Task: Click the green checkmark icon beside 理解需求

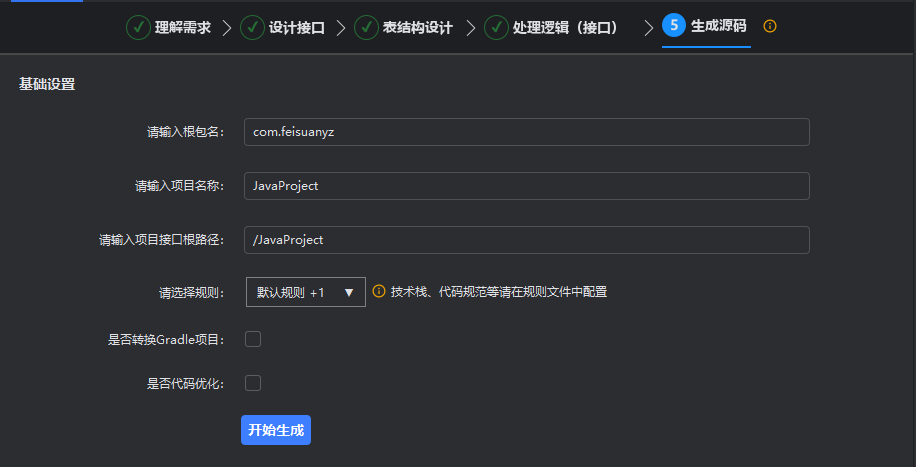Action: (138, 27)
